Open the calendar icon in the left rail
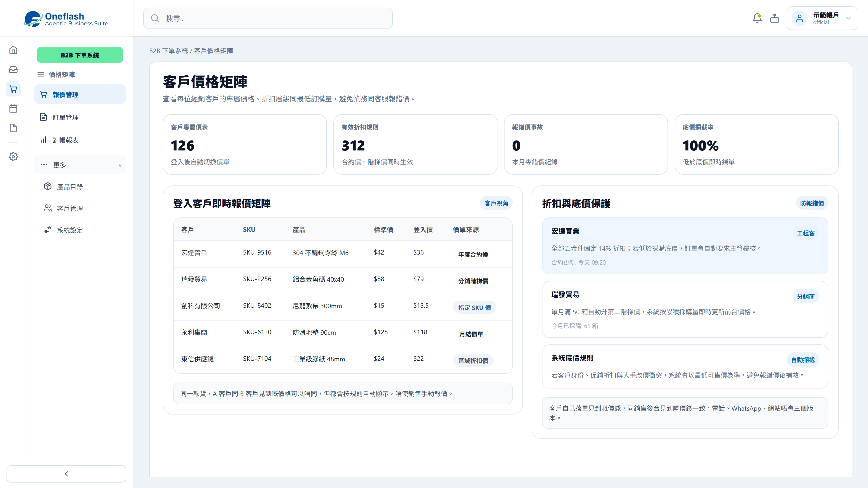 [13, 108]
